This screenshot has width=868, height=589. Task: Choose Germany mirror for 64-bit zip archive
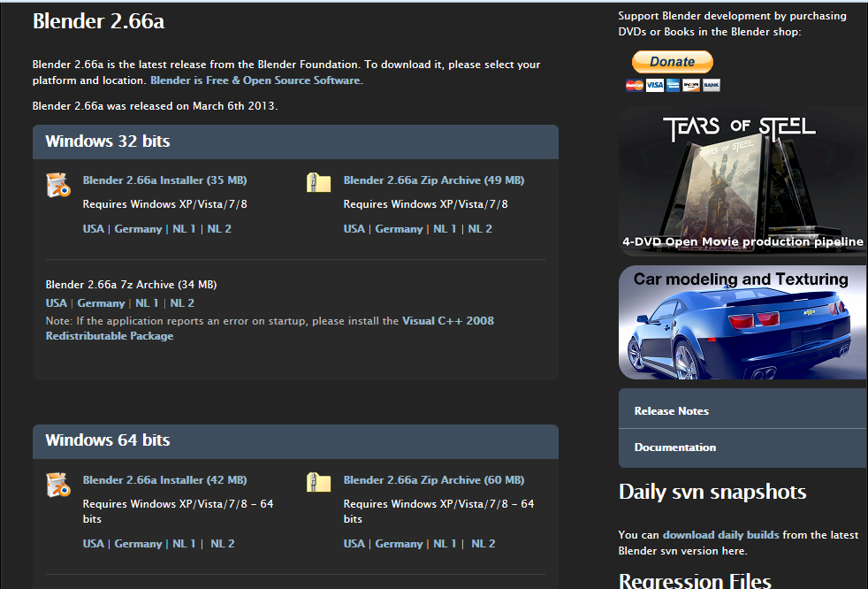click(400, 544)
